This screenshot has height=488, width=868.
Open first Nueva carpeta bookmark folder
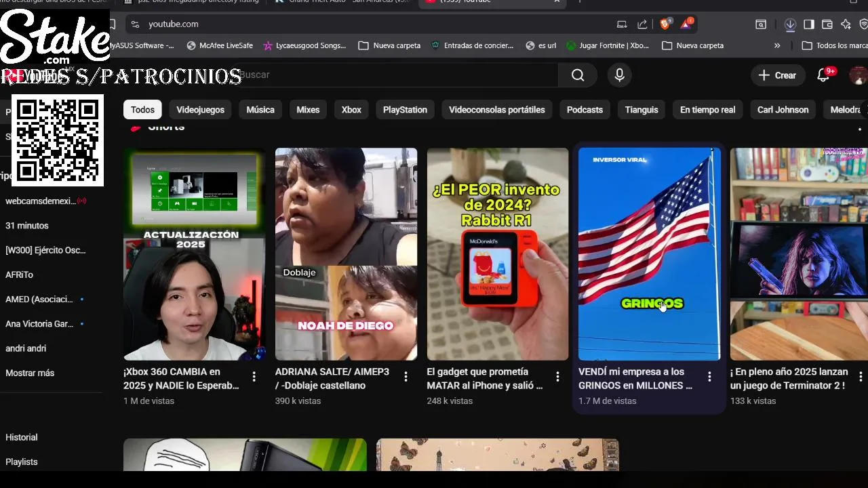pos(389,45)
